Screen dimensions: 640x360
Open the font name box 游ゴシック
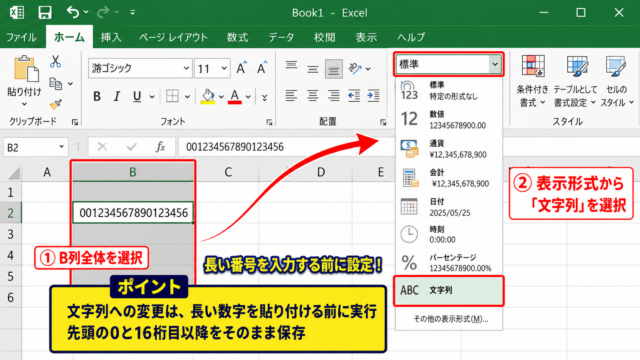point(140,68)
